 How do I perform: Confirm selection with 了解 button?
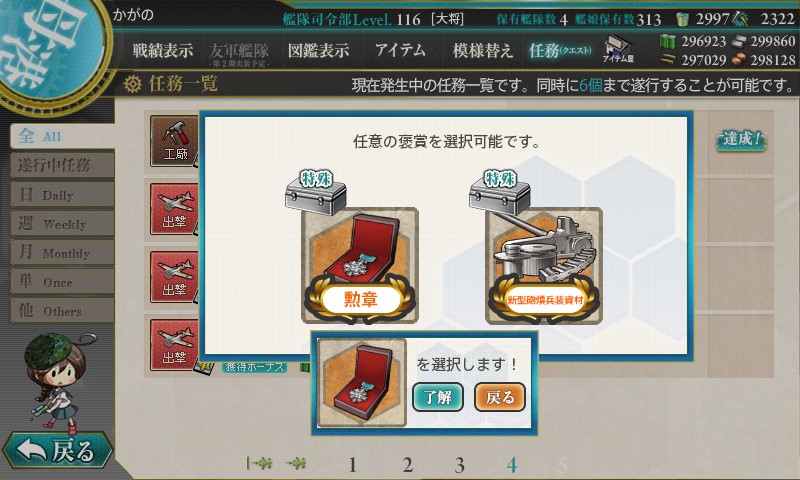pos(438,397)
